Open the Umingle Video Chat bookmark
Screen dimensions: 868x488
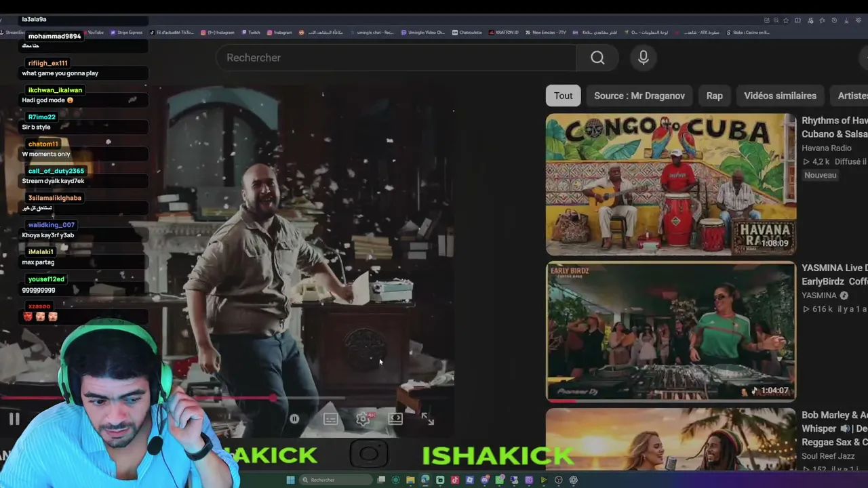pos(423,33)
